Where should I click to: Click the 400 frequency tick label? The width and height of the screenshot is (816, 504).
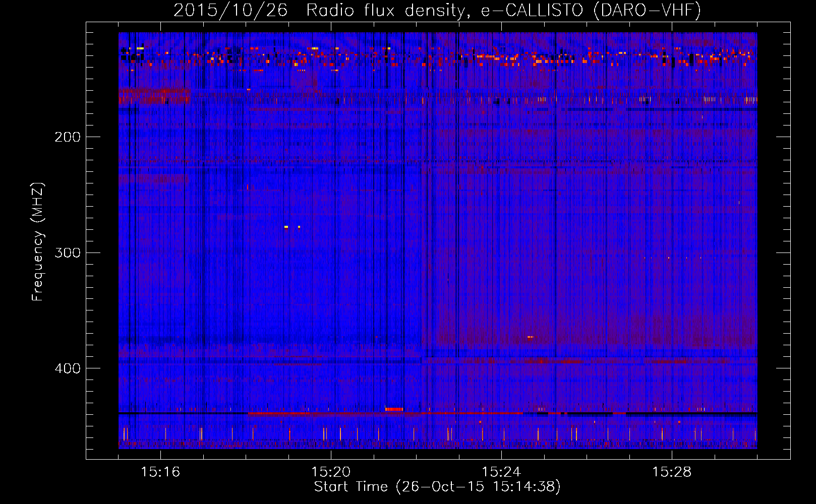(x=67, y=368)
